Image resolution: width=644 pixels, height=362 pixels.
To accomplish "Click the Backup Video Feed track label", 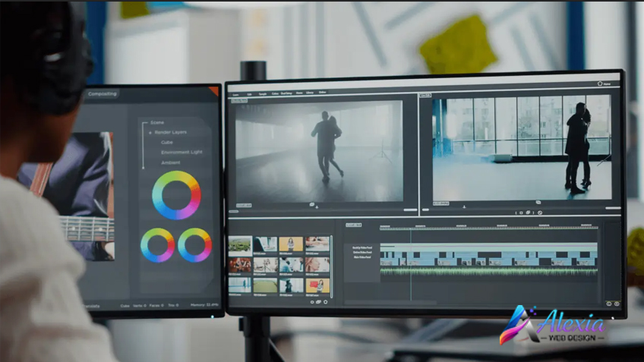I will [x=361, y=247].
